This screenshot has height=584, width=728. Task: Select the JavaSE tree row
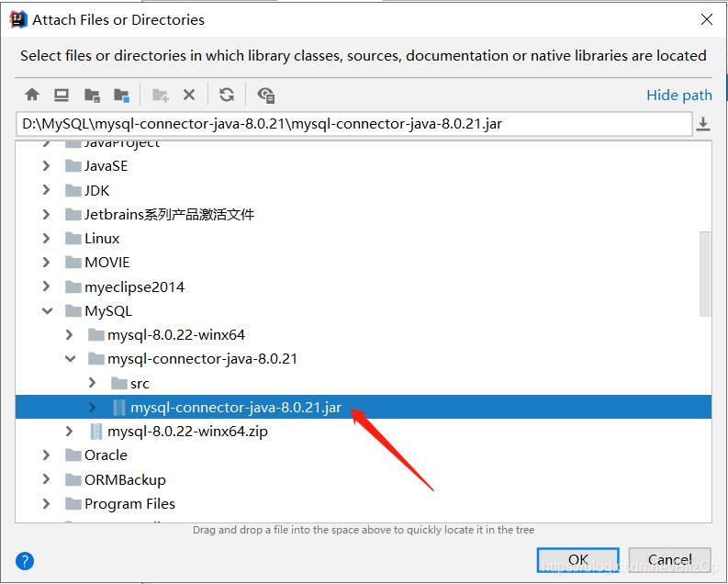tap(364, 165)
